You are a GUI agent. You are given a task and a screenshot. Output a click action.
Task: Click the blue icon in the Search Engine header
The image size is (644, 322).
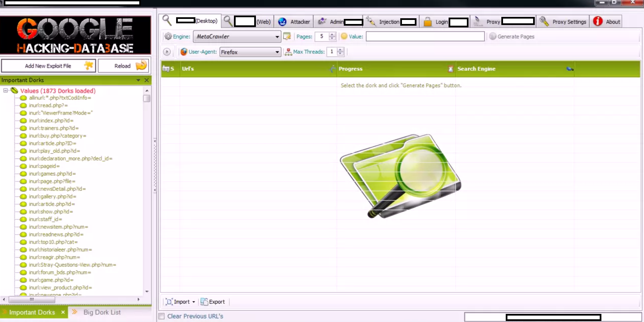click(570, 69)
